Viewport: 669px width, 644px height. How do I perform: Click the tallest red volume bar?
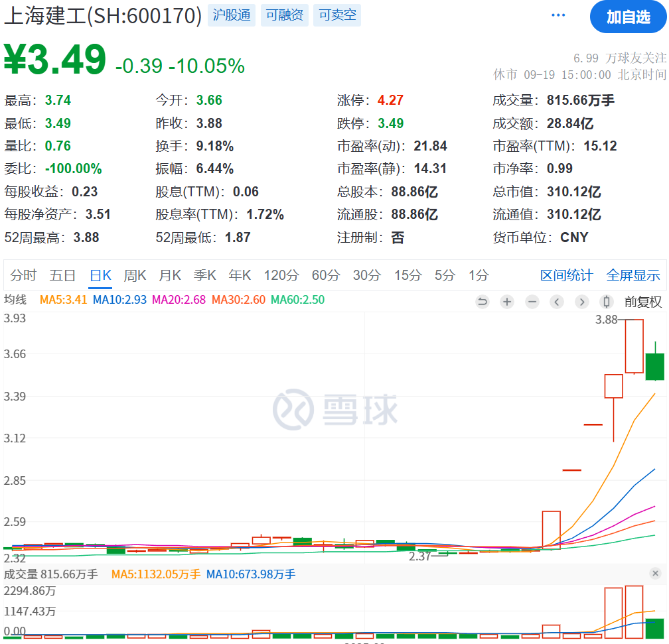click(634, 612)
